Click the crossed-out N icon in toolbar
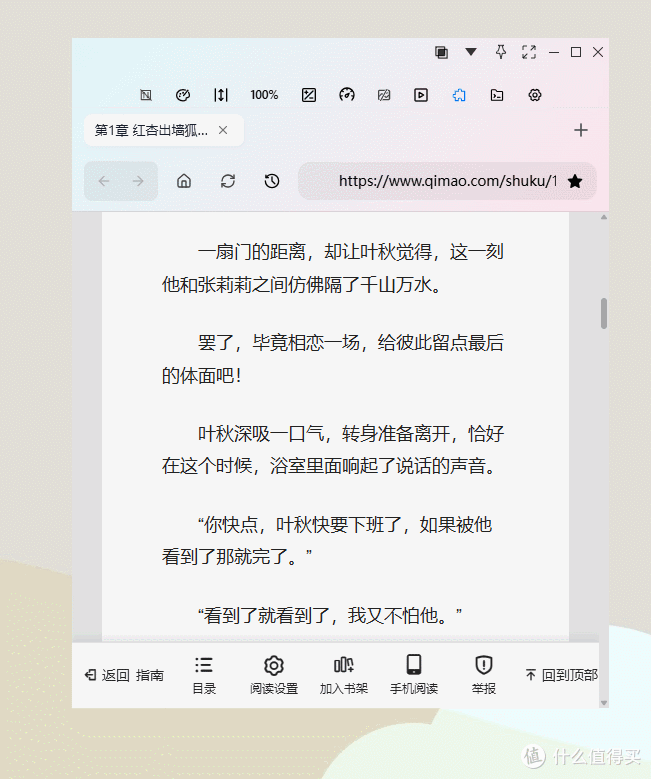This screenshot has width=651, height=779. click(146, 95)
